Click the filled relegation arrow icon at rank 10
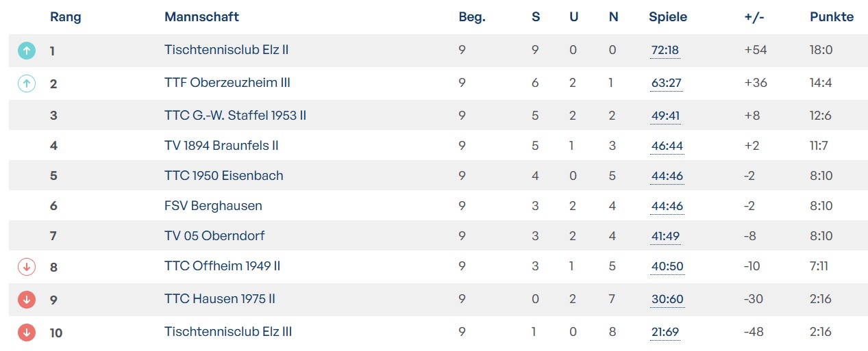The width and height of the screenshot is (868, 351). click(26, 333)
